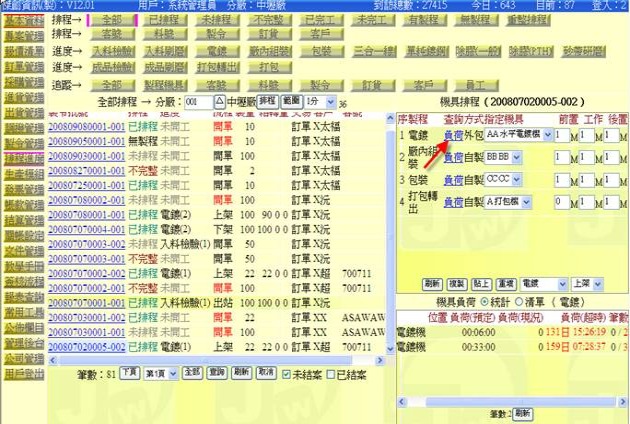Click the triangle button beside the 分廠 field
Viewport: 630px width, 424px height.
click(220, 102)
